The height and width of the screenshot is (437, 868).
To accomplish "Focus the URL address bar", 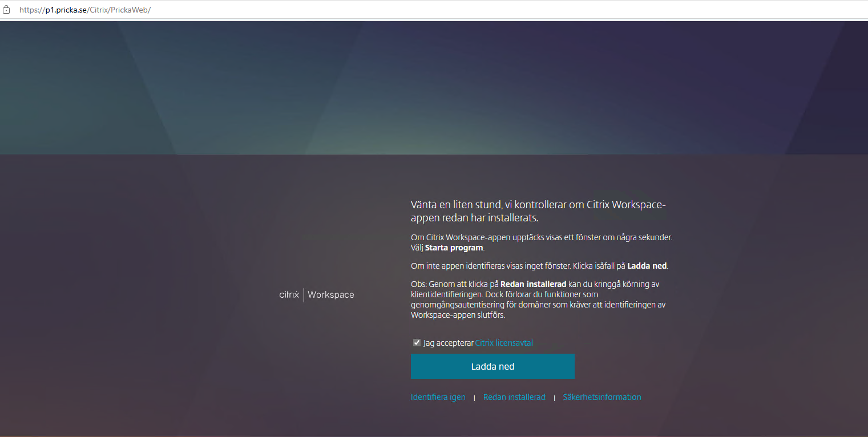I will [x=228, y=10].
